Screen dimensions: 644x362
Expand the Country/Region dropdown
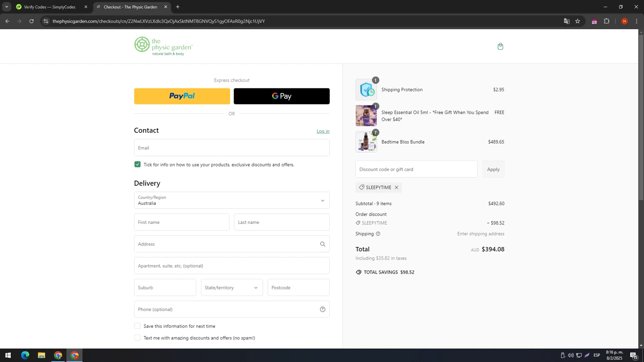(232, 200)
